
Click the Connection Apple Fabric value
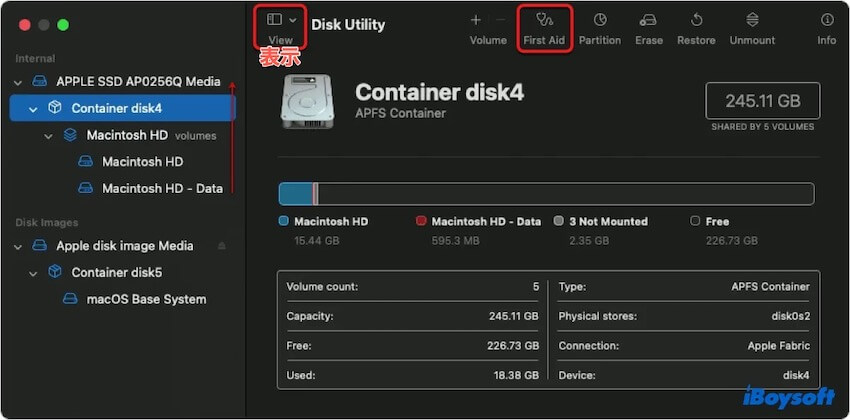pyautogui.click(x=778, y=346)
